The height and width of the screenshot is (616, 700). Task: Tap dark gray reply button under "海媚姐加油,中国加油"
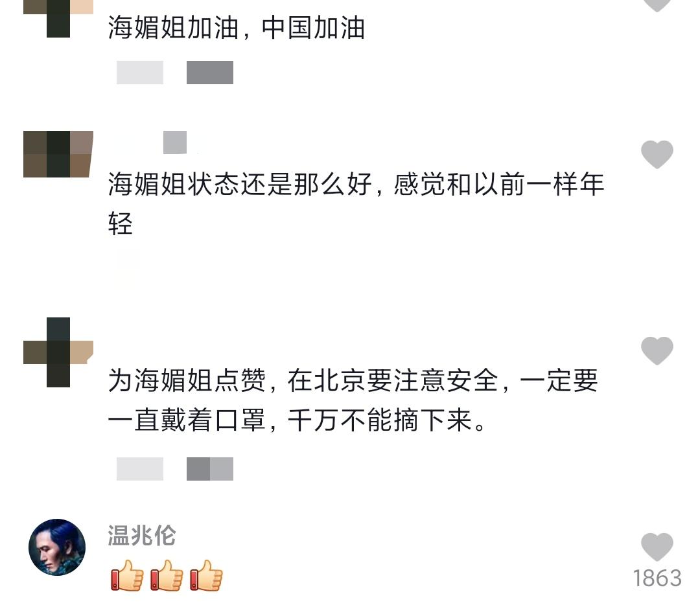point(210,73)
